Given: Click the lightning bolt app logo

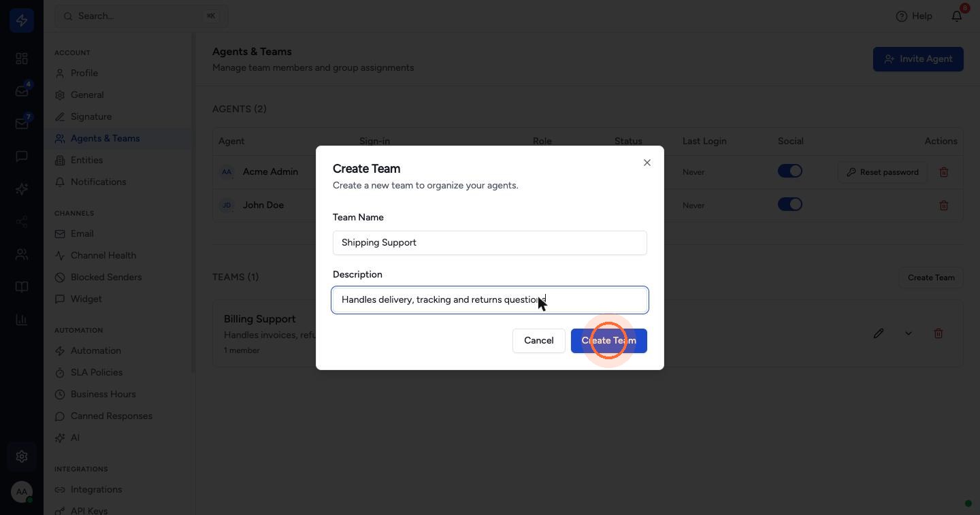Looking at the screenshot, I should coord(22,20).
